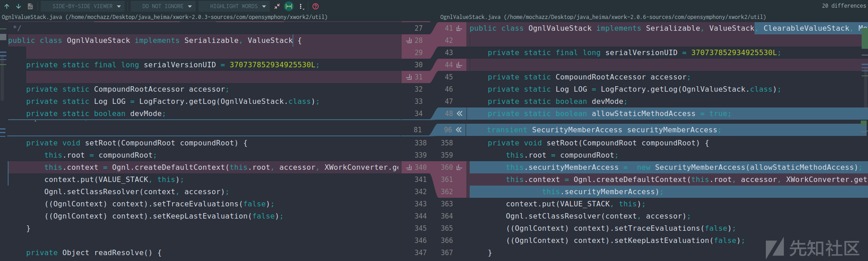
Task: Toggle collapse unchanged fragments
Action: click(x=277, y=6)
